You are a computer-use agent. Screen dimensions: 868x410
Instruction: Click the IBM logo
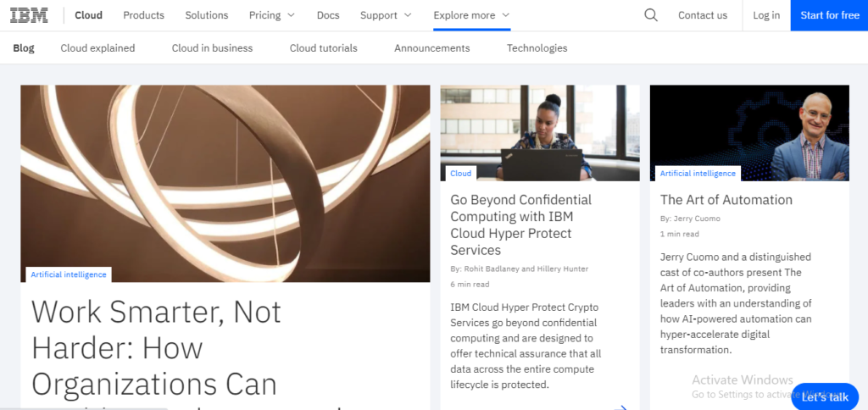(28, 15)
